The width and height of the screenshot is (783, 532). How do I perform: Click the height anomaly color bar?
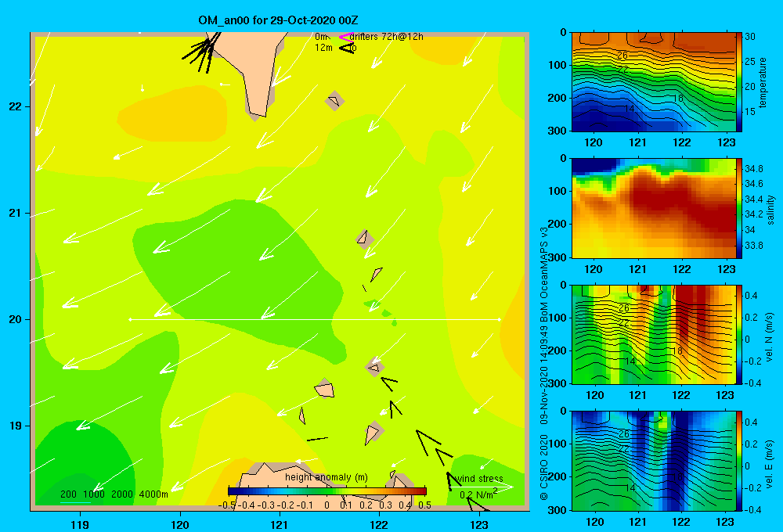click(x=327, y=491)
